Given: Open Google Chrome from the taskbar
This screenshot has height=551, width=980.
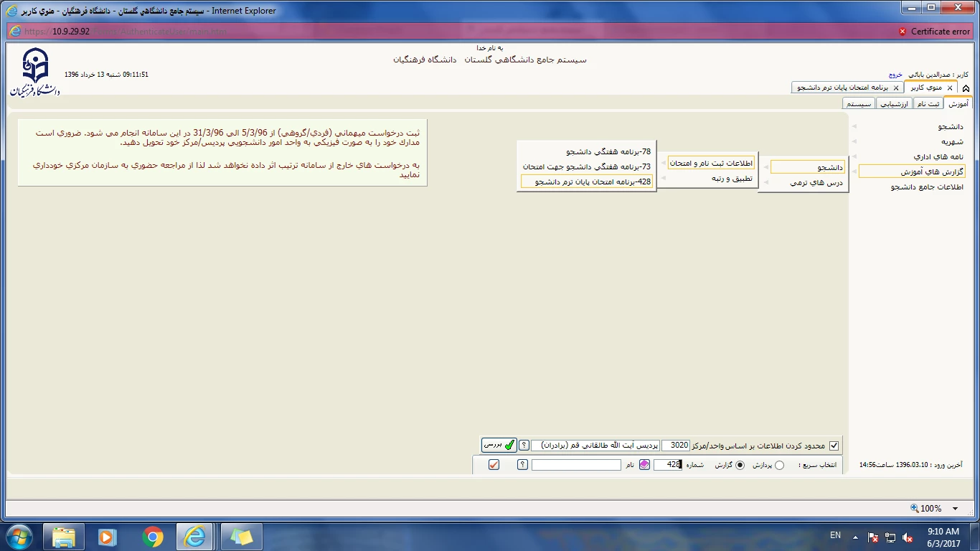Looking at the screenshot, I should (152, 537).
